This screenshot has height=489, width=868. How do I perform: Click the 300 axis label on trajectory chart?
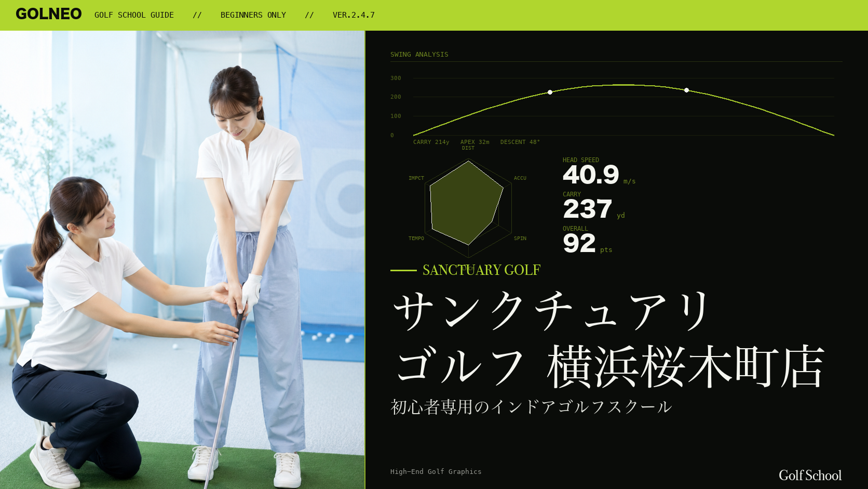[396, 78]
